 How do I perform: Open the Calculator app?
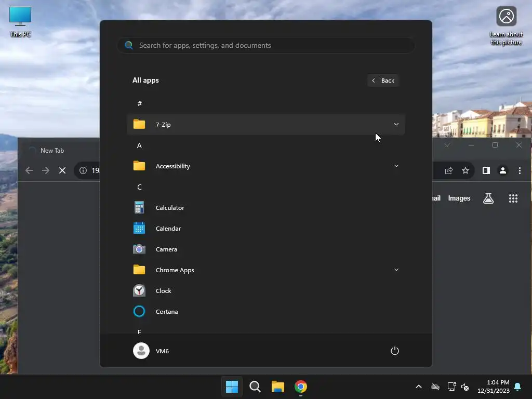[x=265, y=208]
